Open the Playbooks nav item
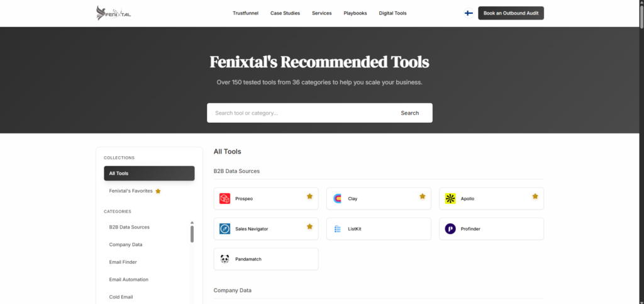Image resolution: width=644 pixels, height=304 pixels. point(355,13)
